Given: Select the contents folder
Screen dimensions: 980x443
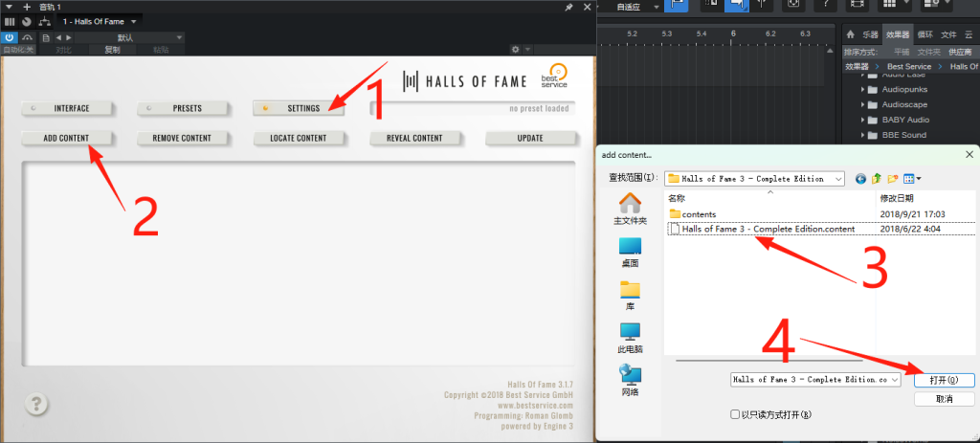Looking at the screenshot, I should pyautogui.click(x=693, y=214).
